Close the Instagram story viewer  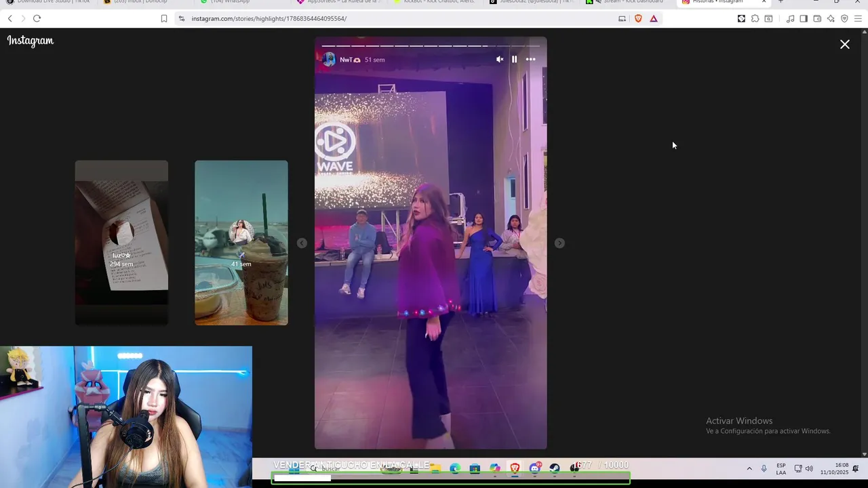[x=845, y=44]
